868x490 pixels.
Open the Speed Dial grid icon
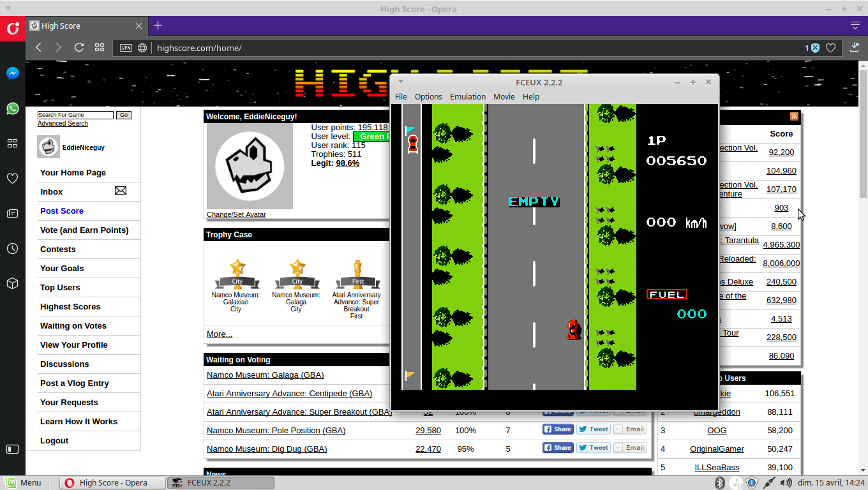pyautogui.click(x=100, y=48)
